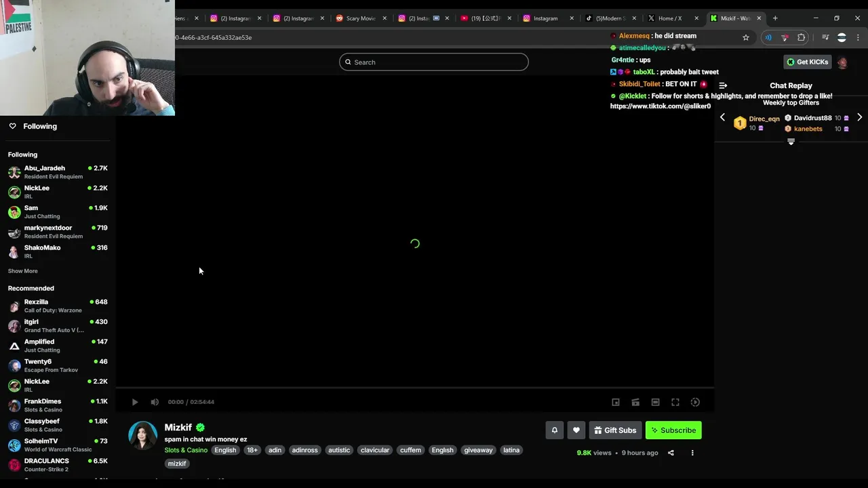The height and width of the screenshot is (488, 868).
Task: Open Twenty6's Tarkov stream
Action: tap(58, 365)
